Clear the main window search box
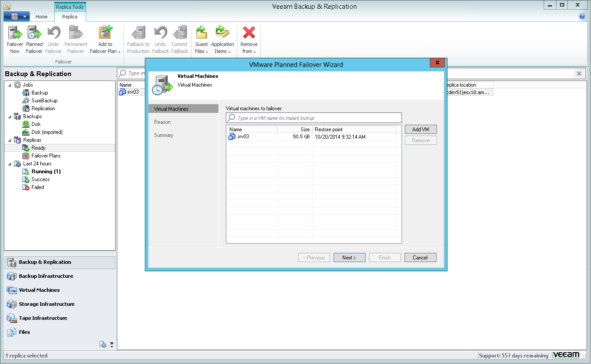This screenshot has width=591, height=364. point(579,73)
